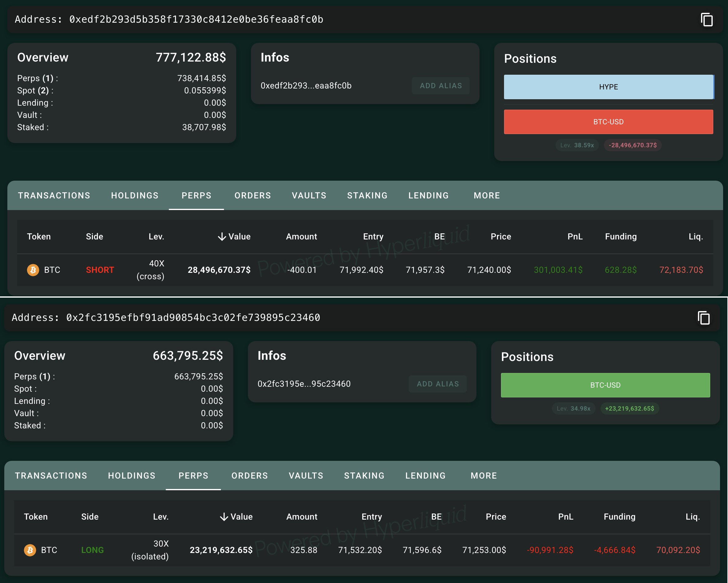The width and height of the screenshot is (728, 583).
Task: Sort by Value arrow in bottom table
Action: pos(224,517)
